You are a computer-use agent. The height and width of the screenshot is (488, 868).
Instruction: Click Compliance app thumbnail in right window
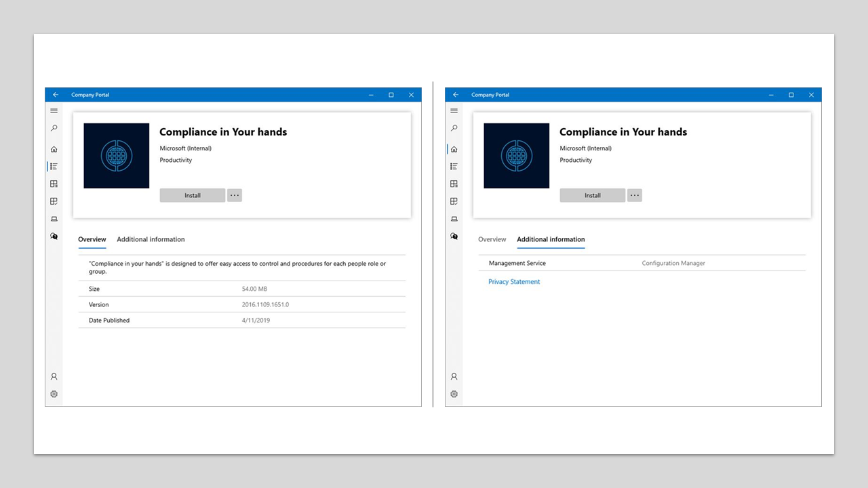517,156
